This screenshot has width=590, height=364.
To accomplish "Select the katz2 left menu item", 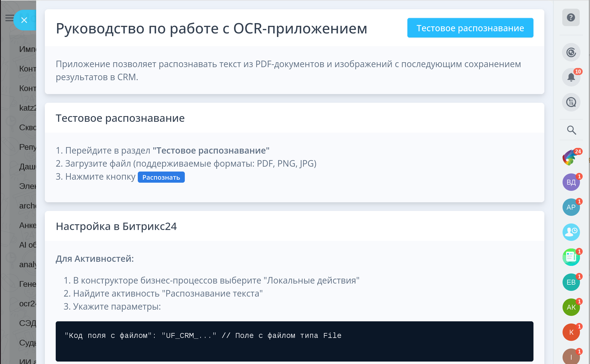I will pos(27,108).
